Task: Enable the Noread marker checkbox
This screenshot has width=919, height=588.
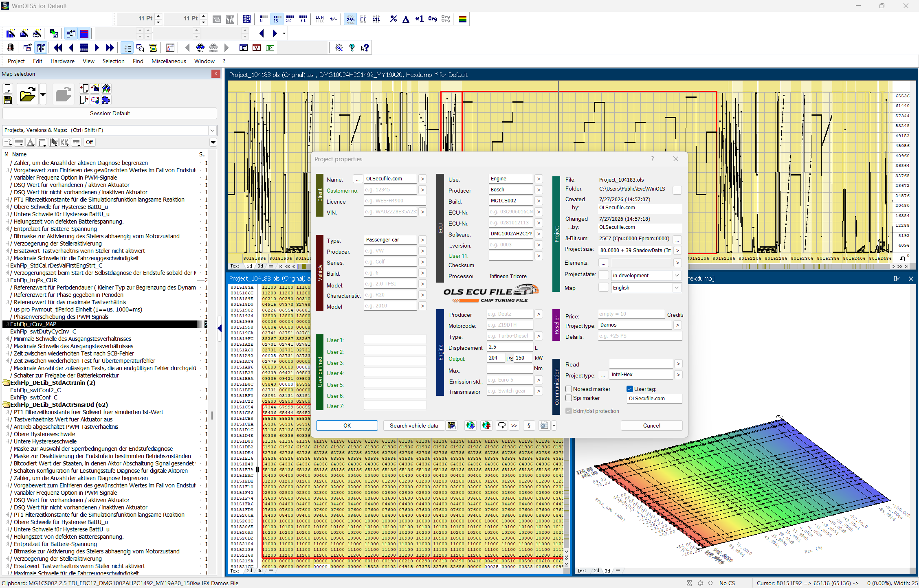Action: click(x=569, y=389)
